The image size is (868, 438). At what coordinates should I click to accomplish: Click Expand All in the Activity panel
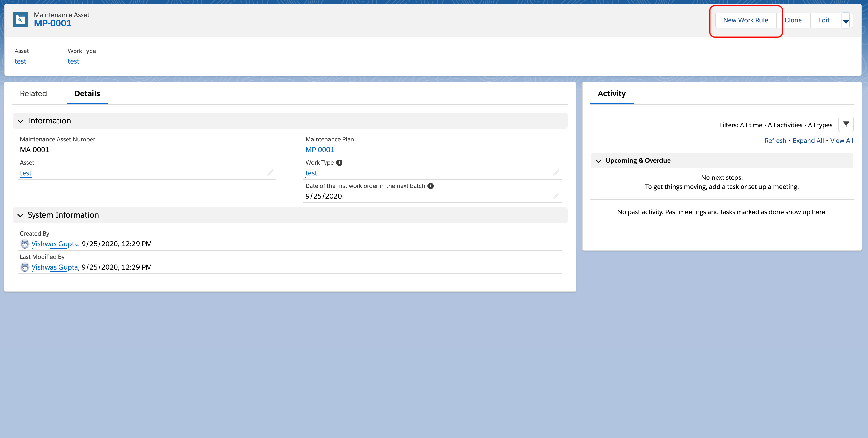coord(808,141)
